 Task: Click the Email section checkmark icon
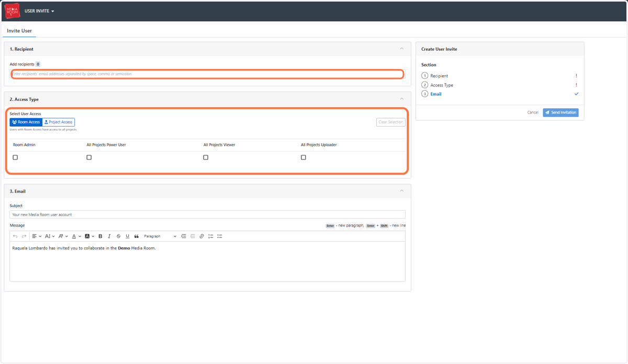pos(576,94)
